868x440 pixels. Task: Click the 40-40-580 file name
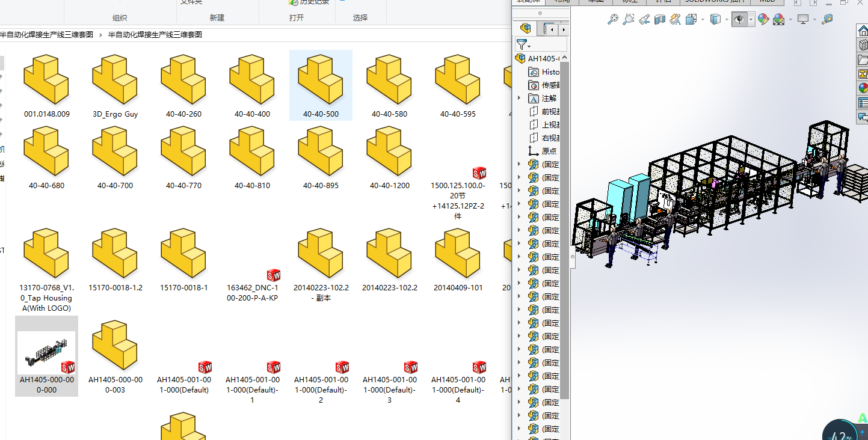[390, 114]
